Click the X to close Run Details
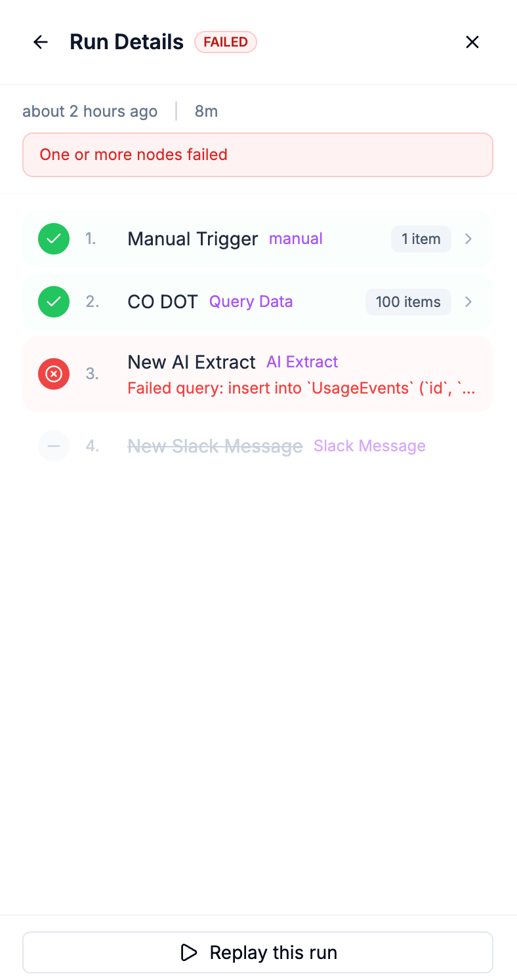 [x=472, y=41]
